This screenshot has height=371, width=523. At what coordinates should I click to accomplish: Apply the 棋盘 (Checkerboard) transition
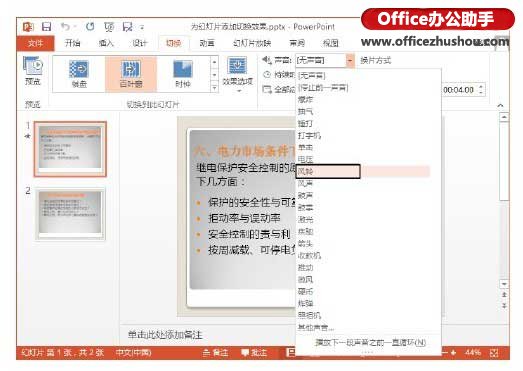[x=79, y=74]
